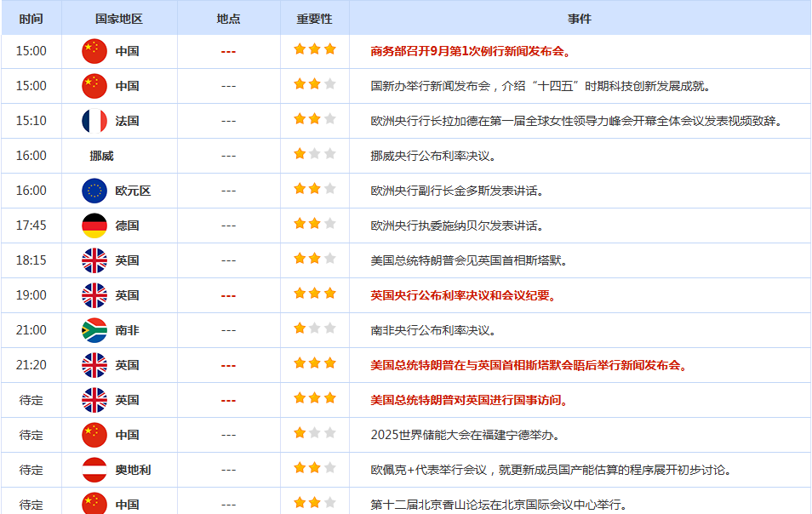Click the 挪威 country name

[101, 156]
